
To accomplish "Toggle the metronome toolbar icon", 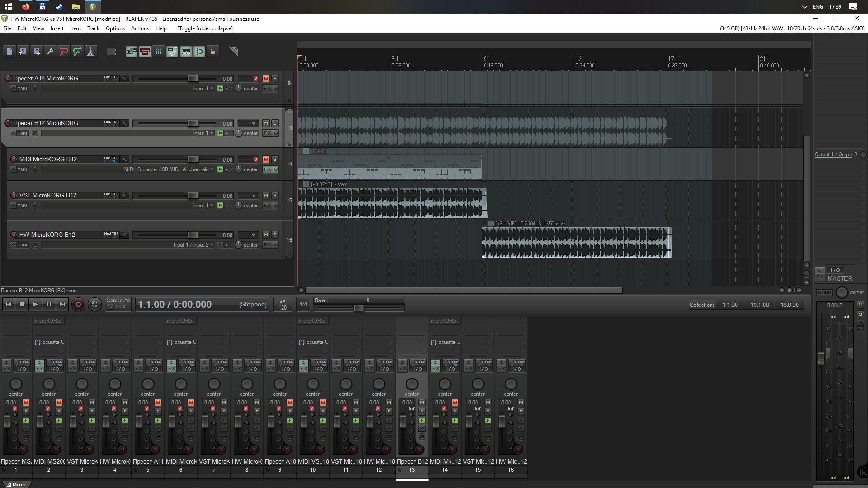I will [x=91, y=52].
